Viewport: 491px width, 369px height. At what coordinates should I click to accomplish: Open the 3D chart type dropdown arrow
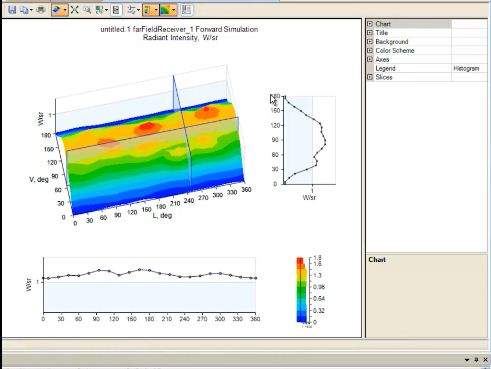65,10
